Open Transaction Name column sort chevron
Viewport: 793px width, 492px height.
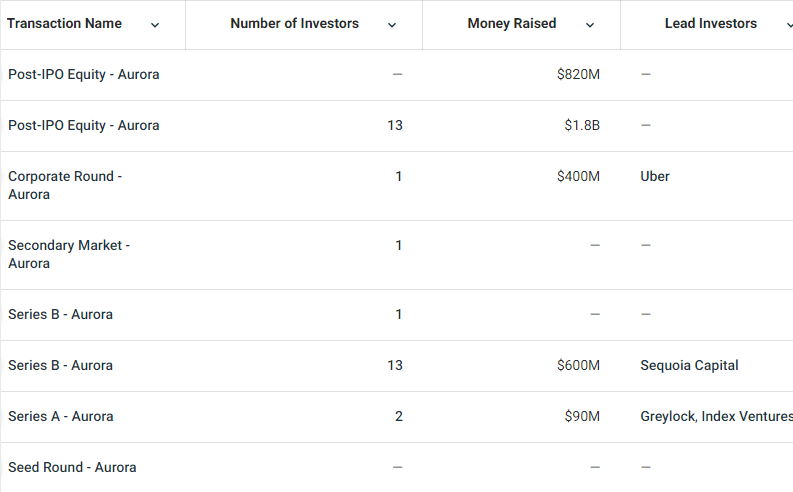[155, 25]
